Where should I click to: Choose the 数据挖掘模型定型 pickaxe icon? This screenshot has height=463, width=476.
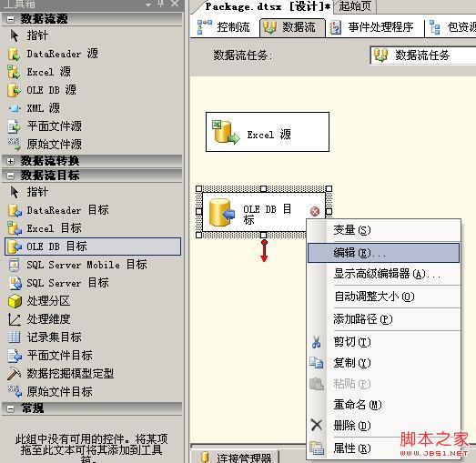click(14, 374)
